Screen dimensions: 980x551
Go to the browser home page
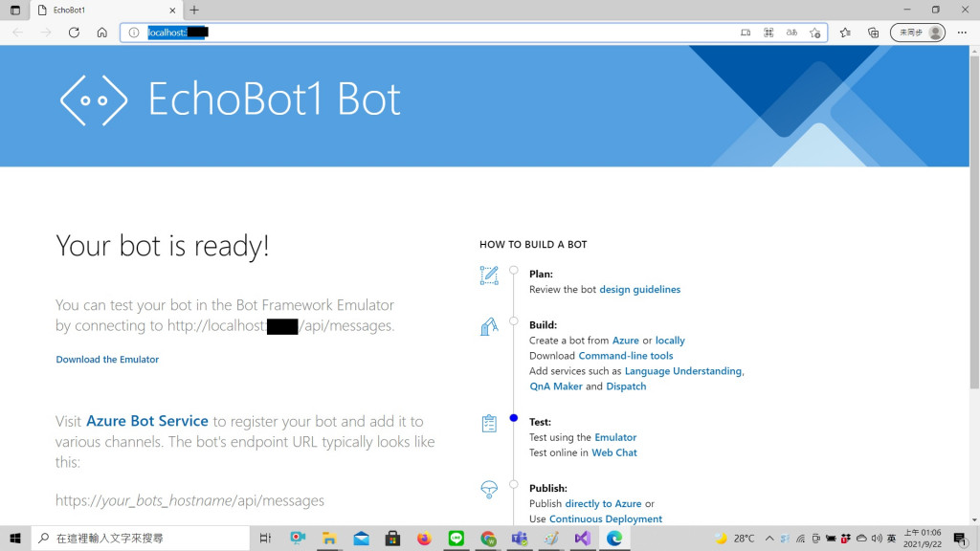(x=101, y=33)
